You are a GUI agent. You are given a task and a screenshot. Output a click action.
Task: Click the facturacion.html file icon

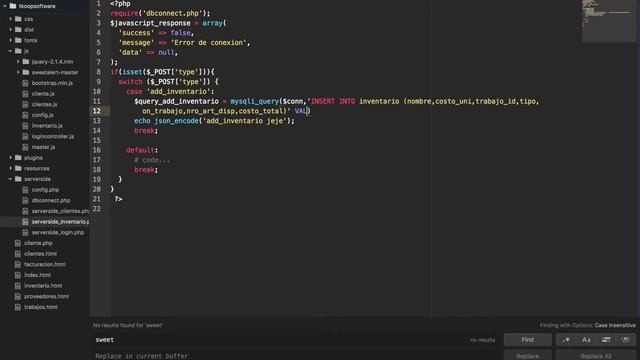(x=18, y=264)
